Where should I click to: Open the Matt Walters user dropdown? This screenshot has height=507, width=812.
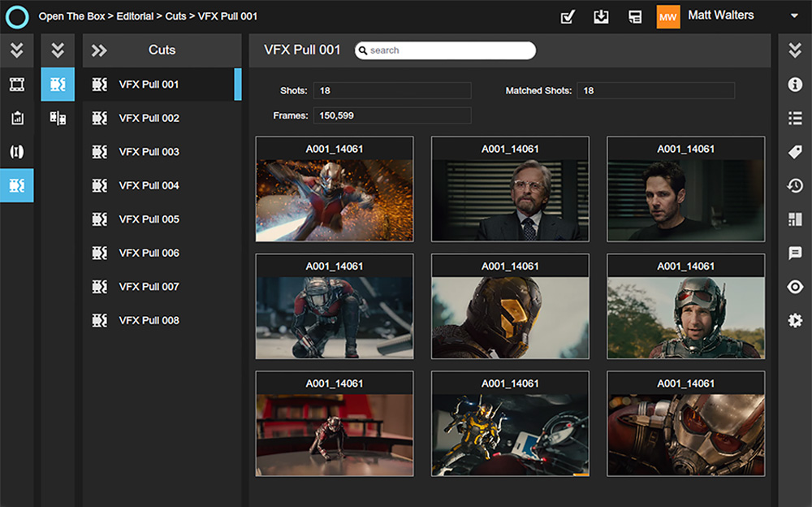pyautogui.click(x=793, y=16)
